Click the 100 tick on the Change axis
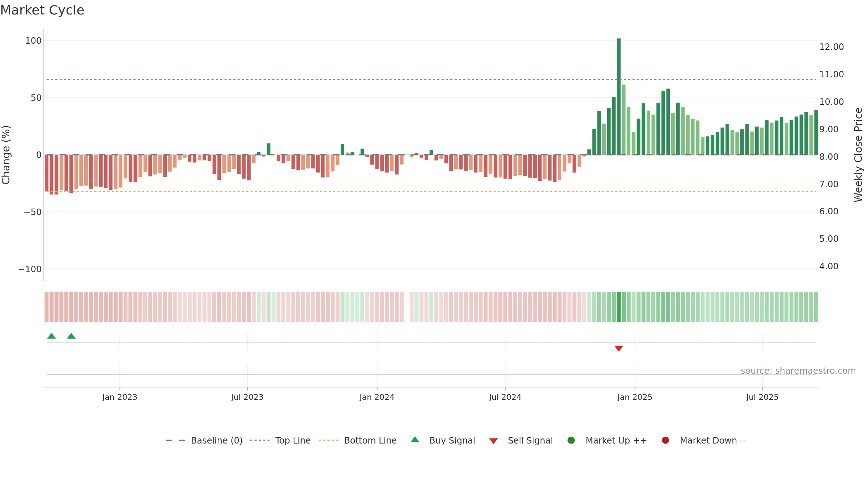Viewport: 868px width, 488px height. 33,41
